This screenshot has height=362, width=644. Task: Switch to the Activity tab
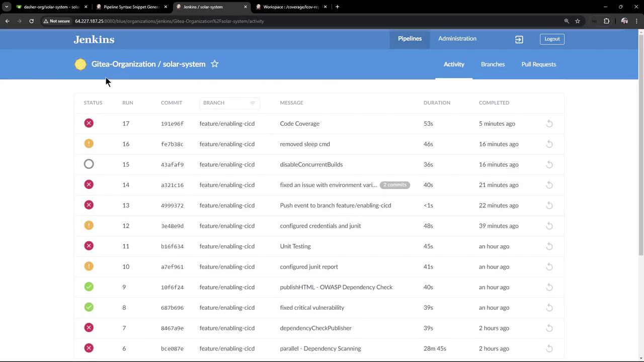click(x=454, y=64)
